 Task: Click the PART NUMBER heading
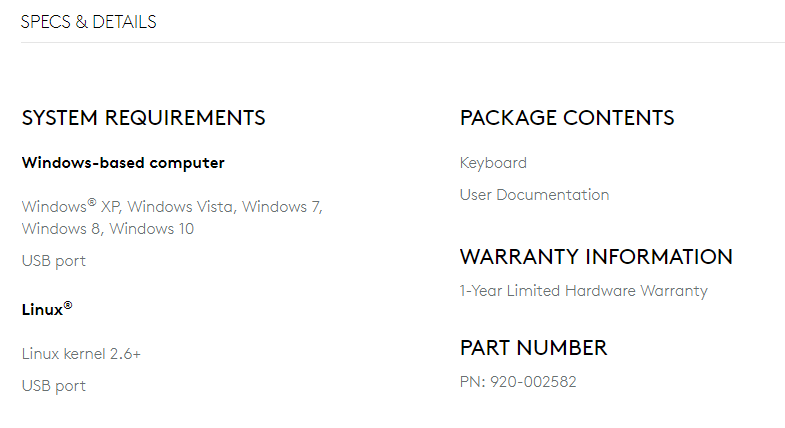pyautogui.click(x=533, y=348)
